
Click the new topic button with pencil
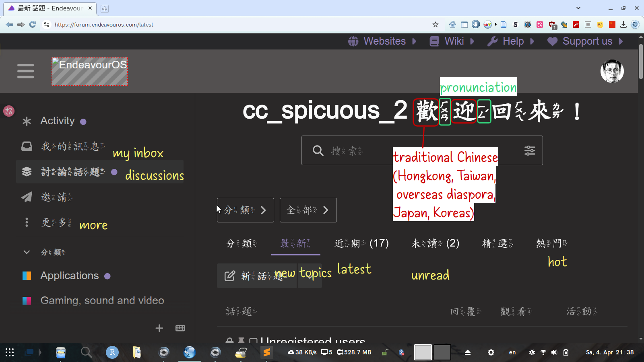pos(256,276)
